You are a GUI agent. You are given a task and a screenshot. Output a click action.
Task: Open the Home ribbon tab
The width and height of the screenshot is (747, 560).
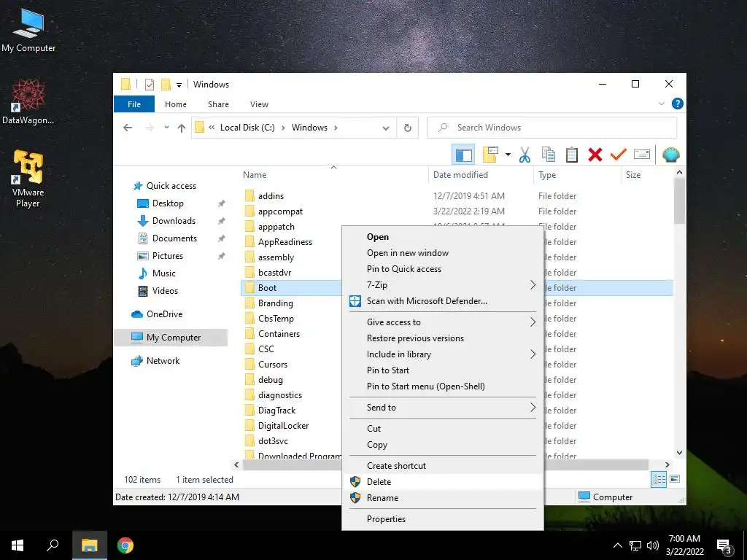tap(176, 104)
